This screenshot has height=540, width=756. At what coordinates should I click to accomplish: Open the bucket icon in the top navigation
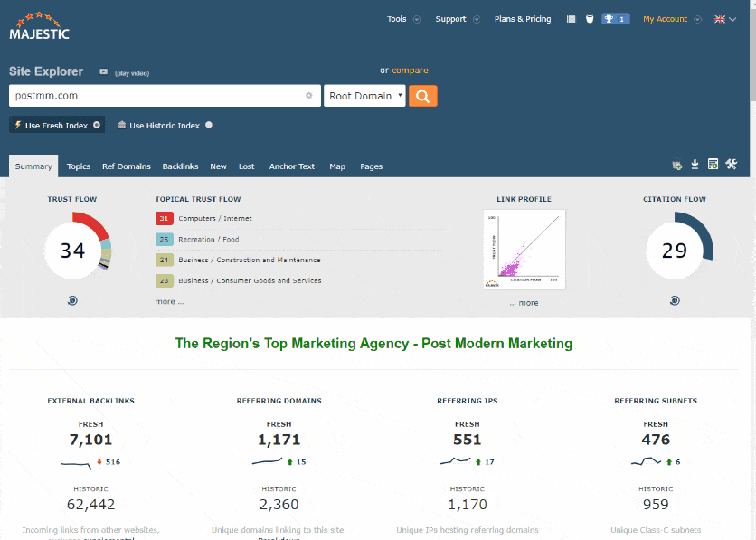(x=590, y=19)
